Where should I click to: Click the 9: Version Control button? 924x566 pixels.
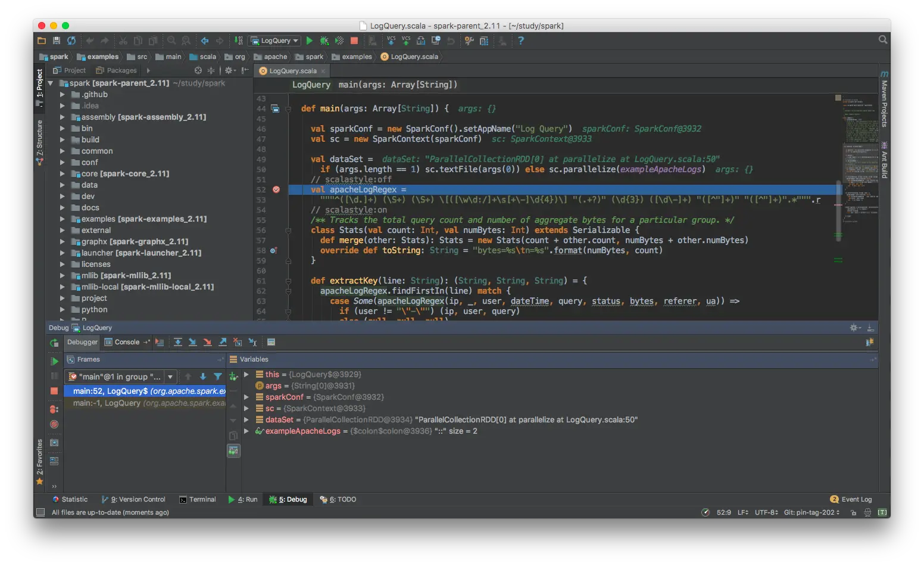134,499
